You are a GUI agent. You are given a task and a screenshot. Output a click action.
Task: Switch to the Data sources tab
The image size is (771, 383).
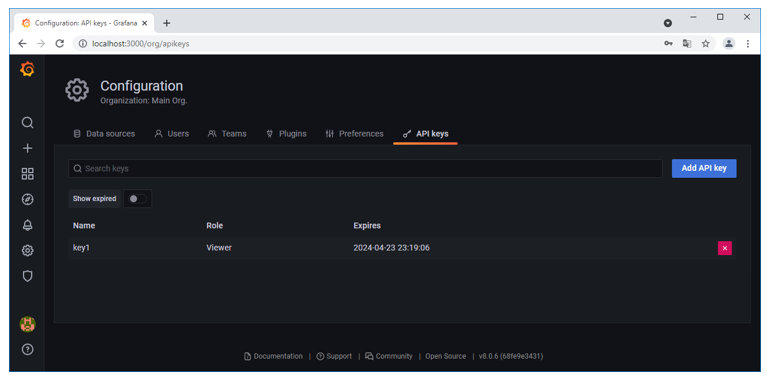(104, 134)
